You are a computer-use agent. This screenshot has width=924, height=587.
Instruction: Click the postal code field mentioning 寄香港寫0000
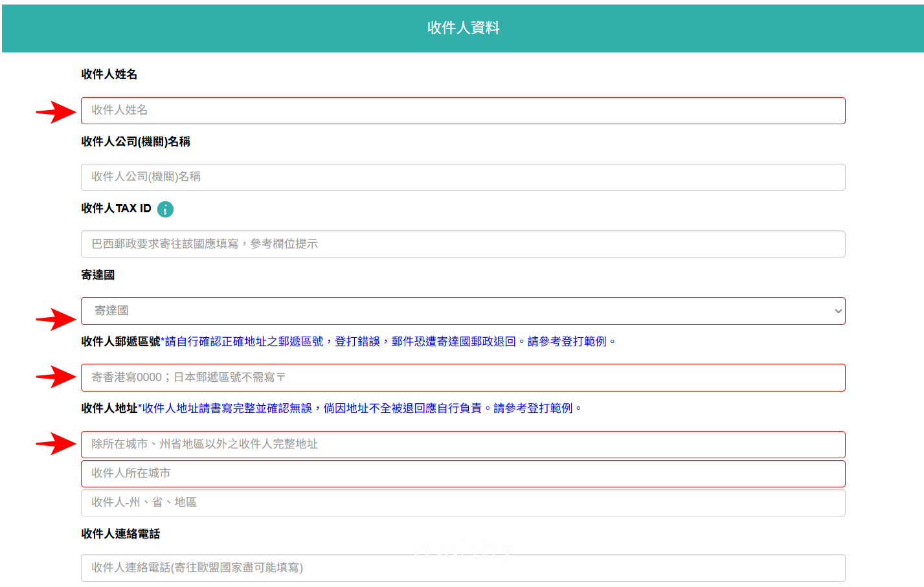[x=462, y=378]
